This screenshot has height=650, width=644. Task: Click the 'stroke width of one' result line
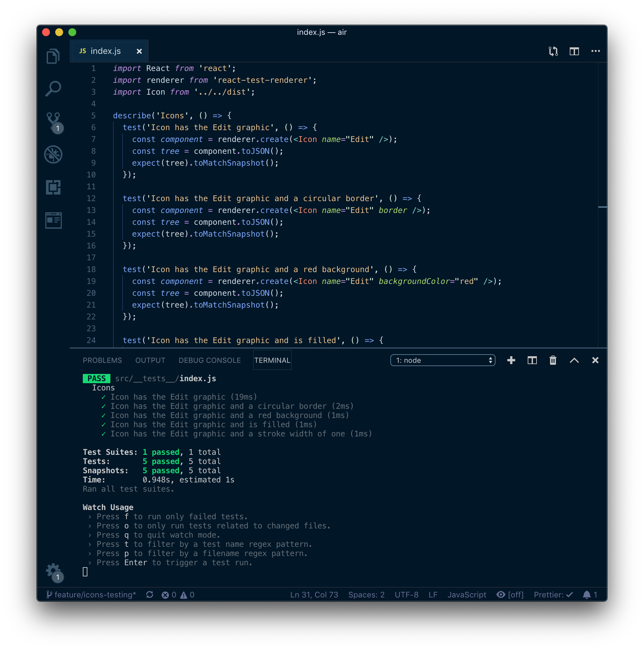coord(237,434)
